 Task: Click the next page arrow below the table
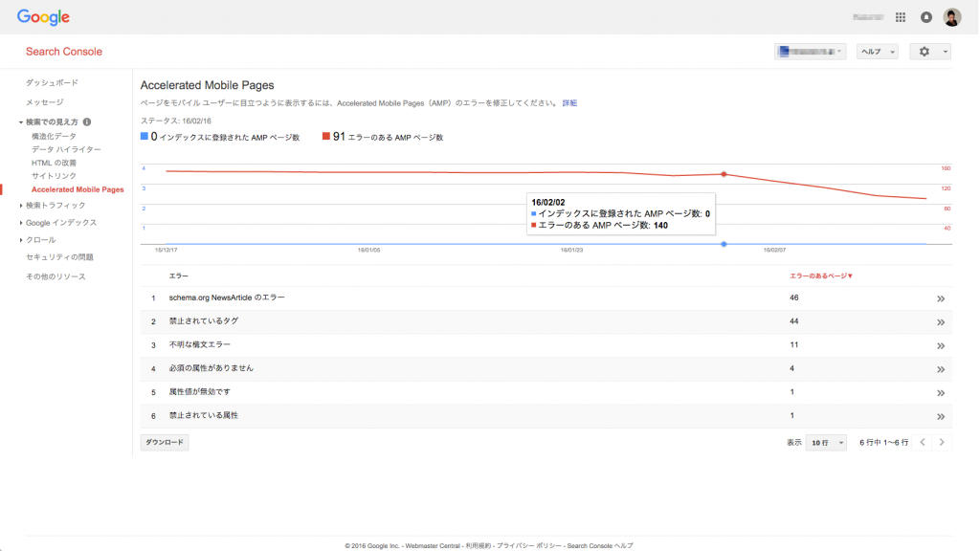tap(942, 442)
